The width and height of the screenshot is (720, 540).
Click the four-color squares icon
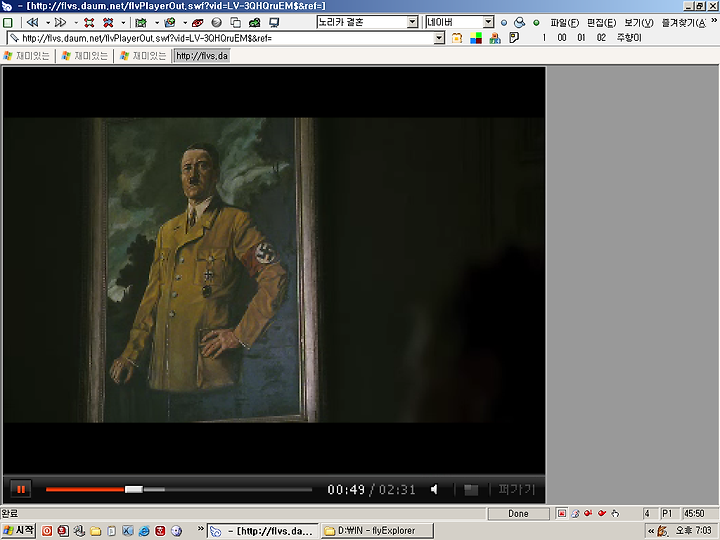(x=476, y=38)
